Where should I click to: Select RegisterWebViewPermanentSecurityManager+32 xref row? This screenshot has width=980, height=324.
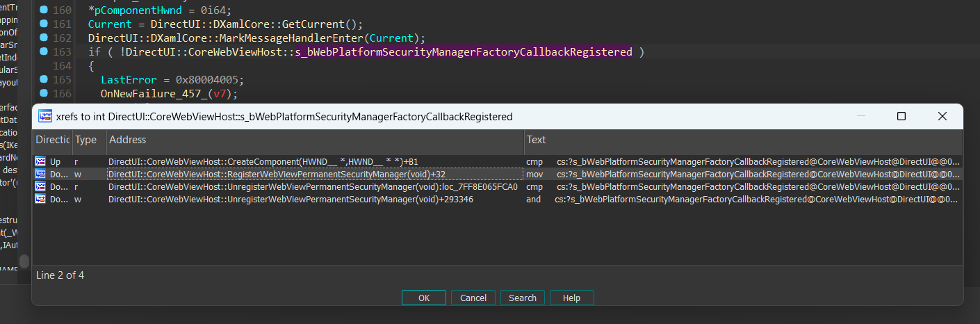coord(498,174)
